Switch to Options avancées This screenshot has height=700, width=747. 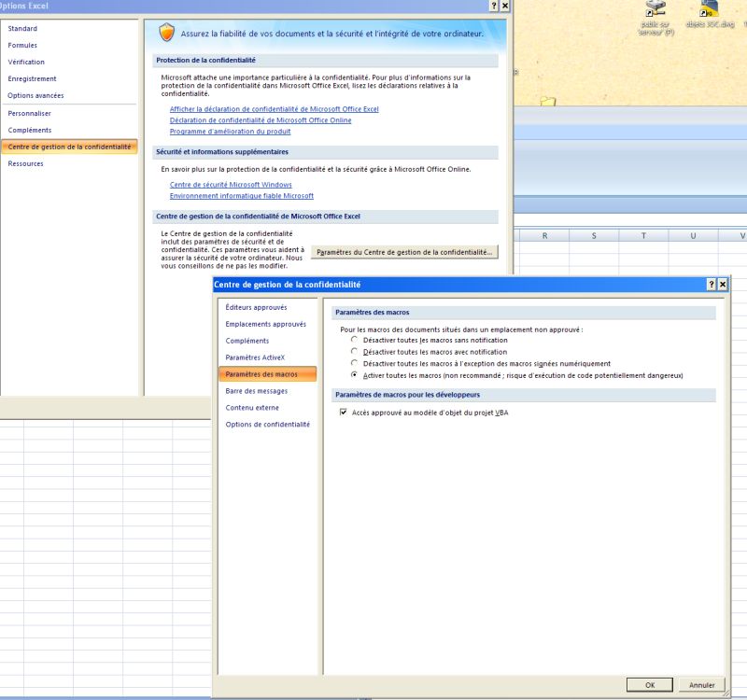[69, 95]
